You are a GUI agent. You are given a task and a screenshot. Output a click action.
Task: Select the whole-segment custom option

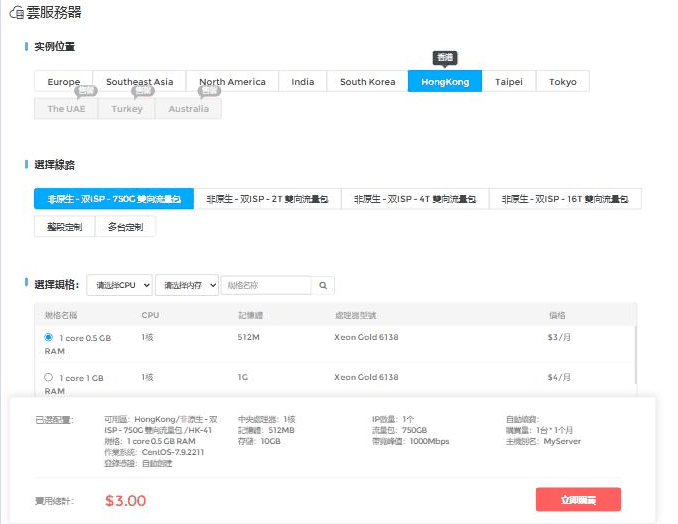tap(64, 227)
